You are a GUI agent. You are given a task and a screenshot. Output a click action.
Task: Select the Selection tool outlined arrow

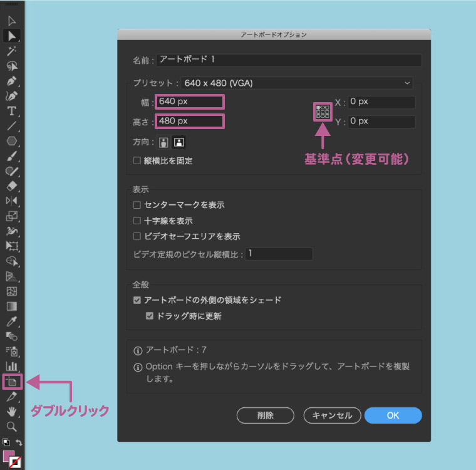[11, 21]
